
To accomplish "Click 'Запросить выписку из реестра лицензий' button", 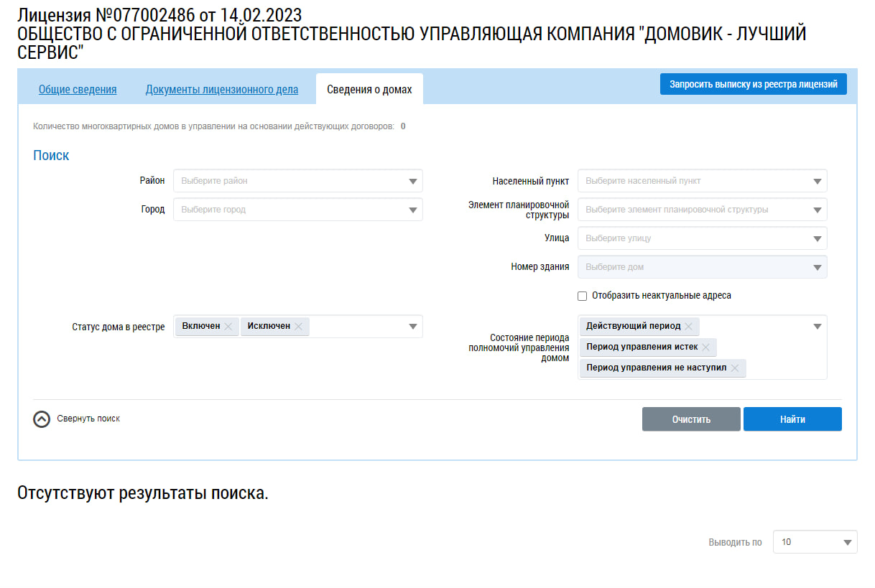I will pos(753,84).
